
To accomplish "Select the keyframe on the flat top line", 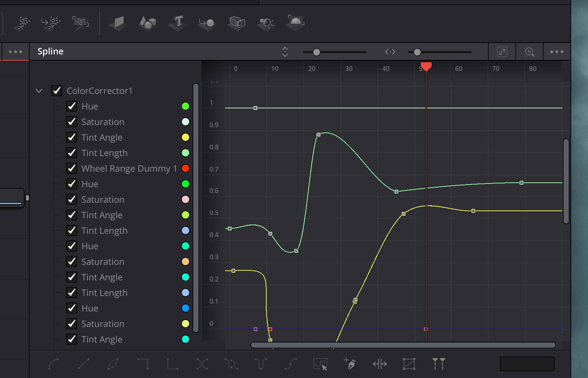I will [x=255, y=108].
